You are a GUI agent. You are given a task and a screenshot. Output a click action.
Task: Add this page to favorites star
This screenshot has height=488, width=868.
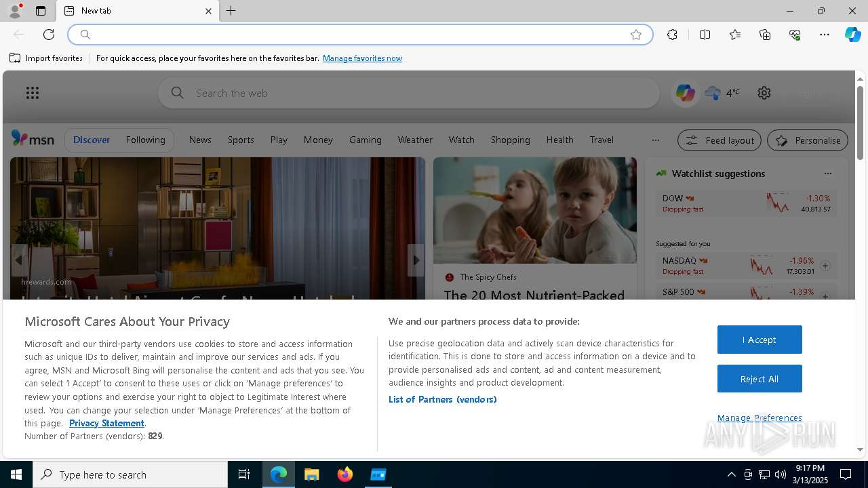(636, 35)
